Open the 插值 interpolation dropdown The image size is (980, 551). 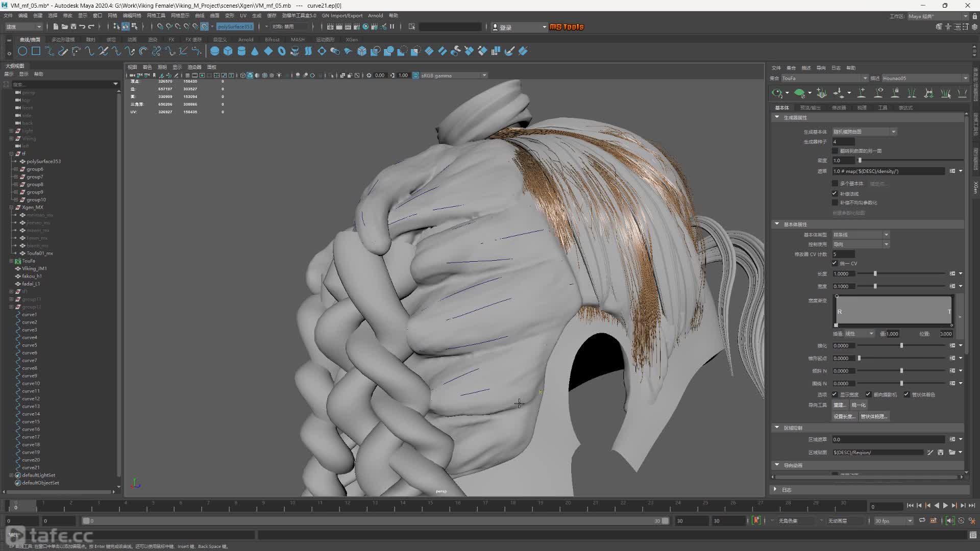coord(860,334)
